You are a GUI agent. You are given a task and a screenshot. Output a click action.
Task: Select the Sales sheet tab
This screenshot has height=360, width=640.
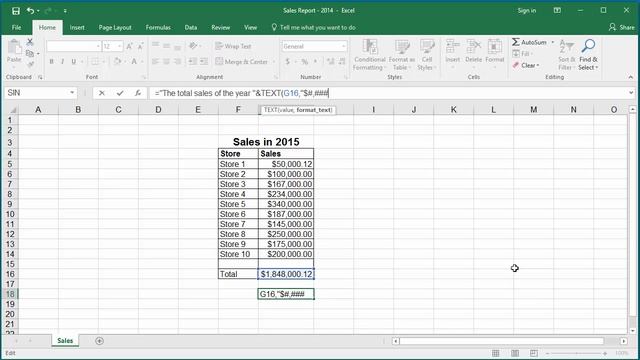(65, 341)
